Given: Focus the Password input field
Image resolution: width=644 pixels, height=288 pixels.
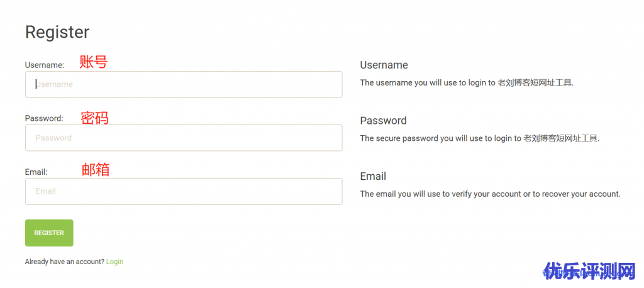Looking at the screenshot, I should [x=183, y=138].
